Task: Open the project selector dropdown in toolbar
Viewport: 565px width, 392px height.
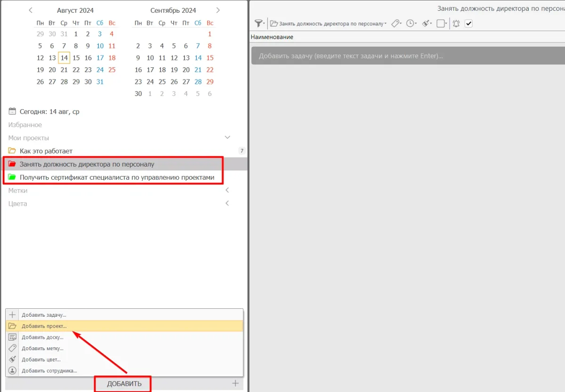Action: pos(328,23)
